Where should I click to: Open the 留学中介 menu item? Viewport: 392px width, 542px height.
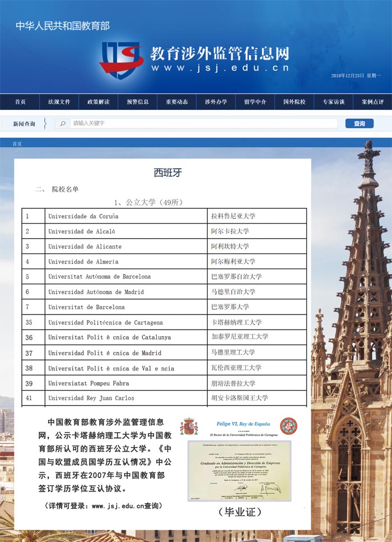point(255,102)
